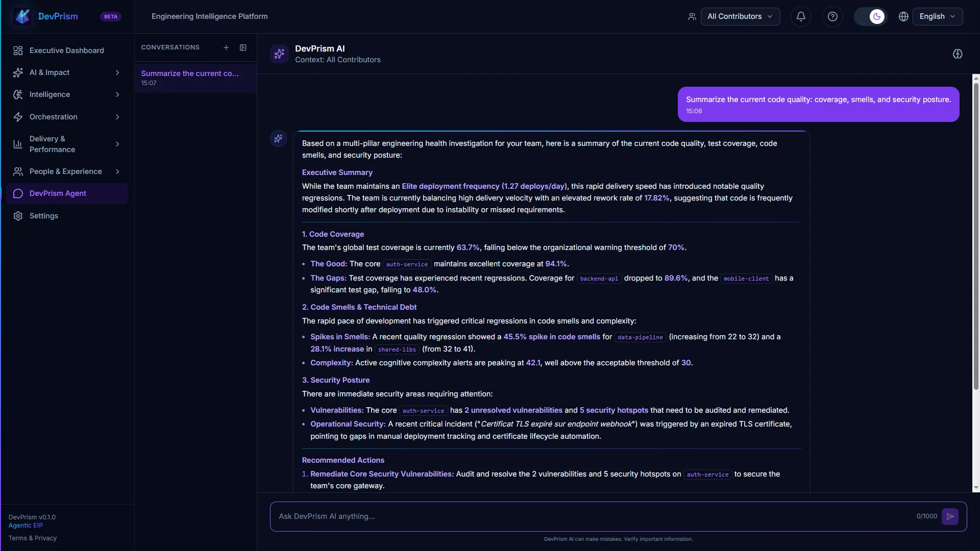Click the brain icon in chat header

tap(958, 54)
